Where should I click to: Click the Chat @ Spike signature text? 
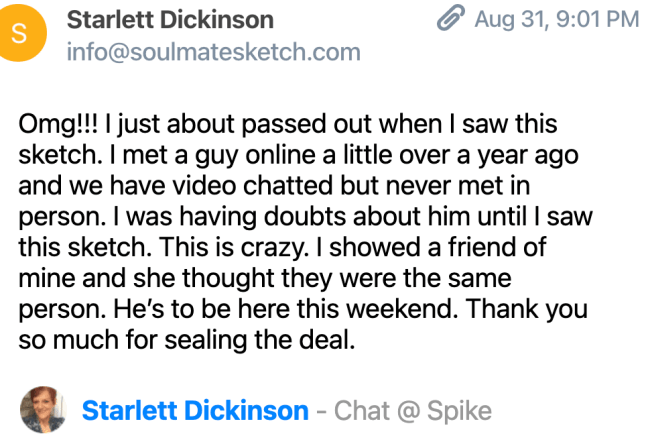(413, 411)
